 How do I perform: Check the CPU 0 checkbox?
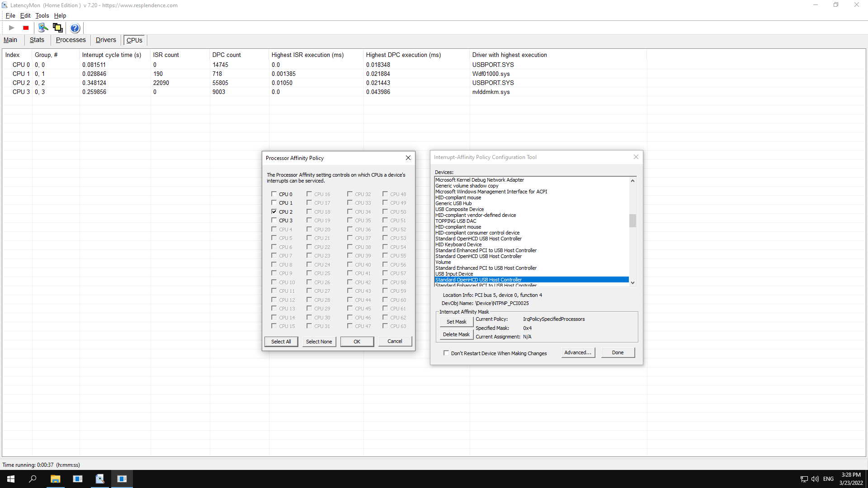pyautogui.click(x=274, y=194)
